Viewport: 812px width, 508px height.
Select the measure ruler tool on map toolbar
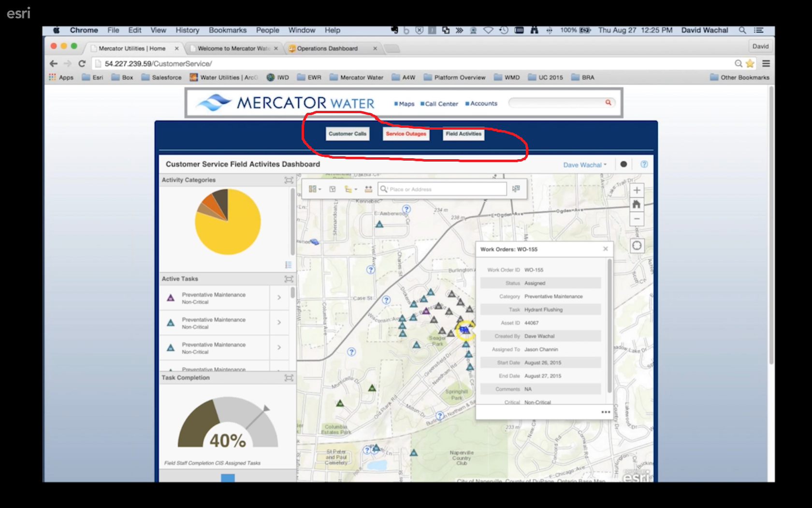tap(368, 189)
